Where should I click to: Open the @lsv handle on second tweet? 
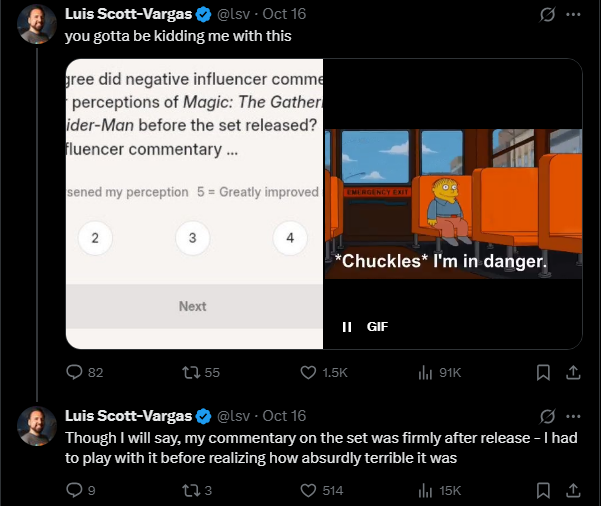pyautogui.click(x=234, y=415)
